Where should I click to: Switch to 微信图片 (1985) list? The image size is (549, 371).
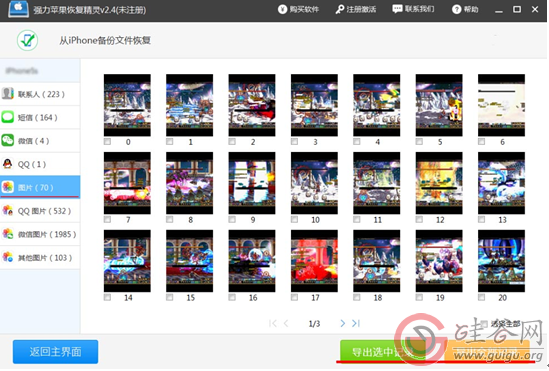(40, 234)
